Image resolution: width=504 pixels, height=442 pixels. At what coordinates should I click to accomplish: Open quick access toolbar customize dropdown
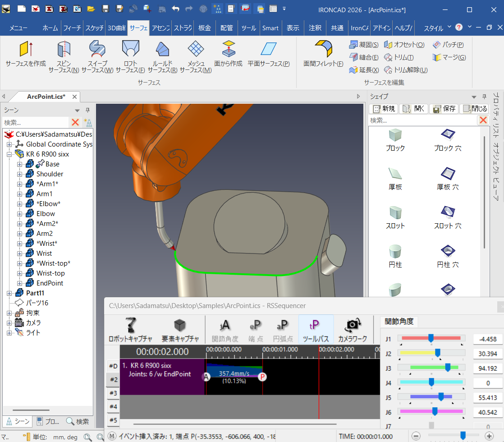click(284, 9)
